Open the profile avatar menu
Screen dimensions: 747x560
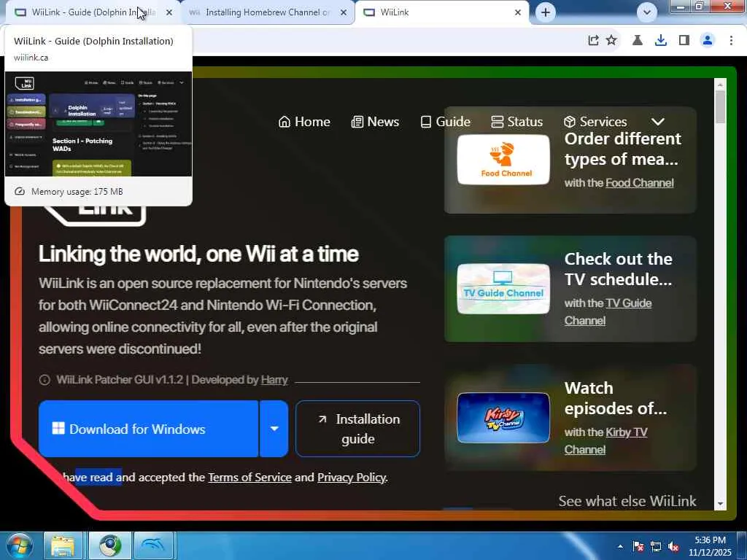(708, 41)
